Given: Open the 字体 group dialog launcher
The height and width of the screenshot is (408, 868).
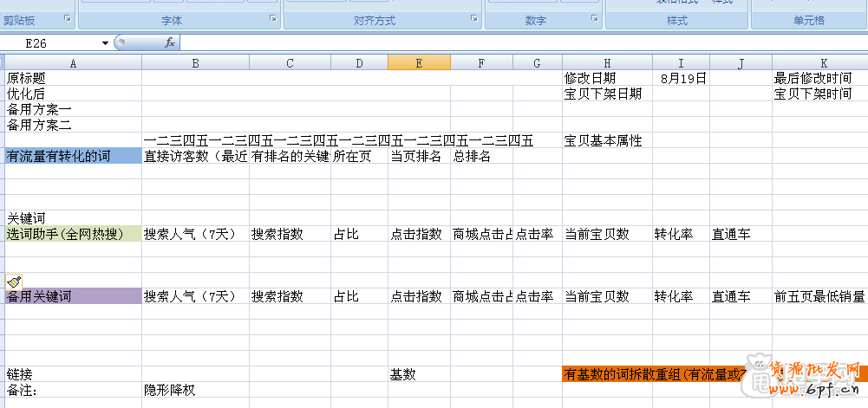Looking at the screenshot, I should 272,18.
